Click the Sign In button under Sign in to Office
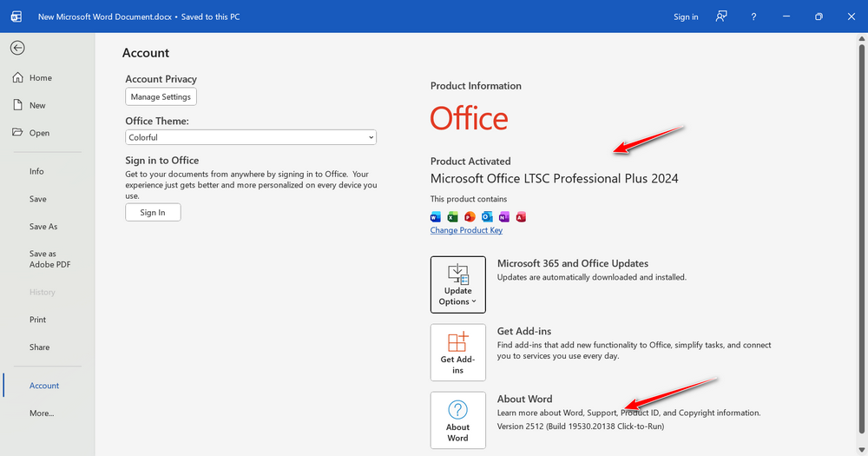The width and height of the screenshot is (868, 456). [x=153, y=212]
